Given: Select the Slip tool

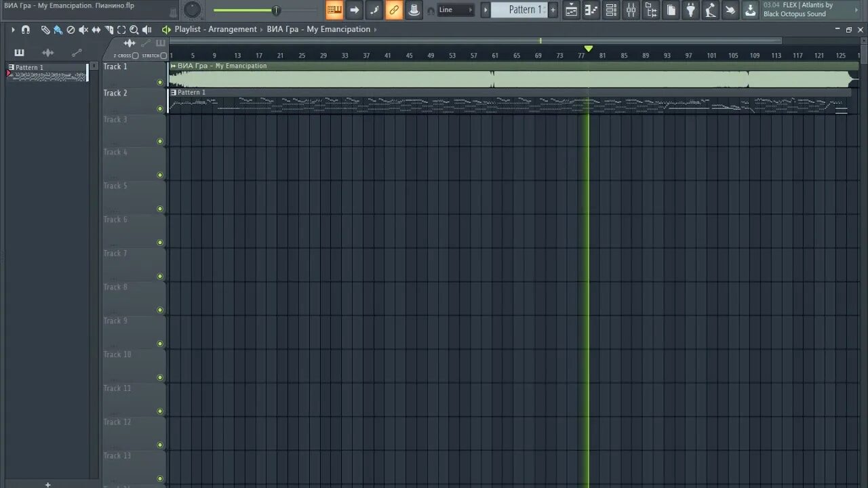Looking at the screenshot, I should pos(96,30).
